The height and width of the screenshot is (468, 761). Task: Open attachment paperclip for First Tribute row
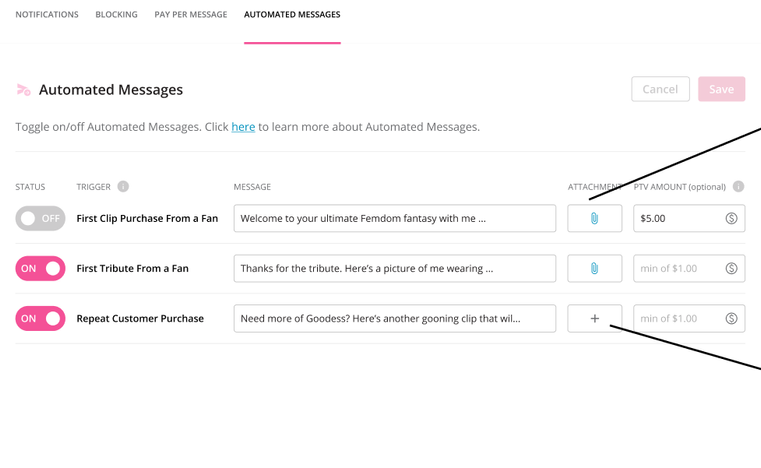pyautogui.click(x=595, y=268)
